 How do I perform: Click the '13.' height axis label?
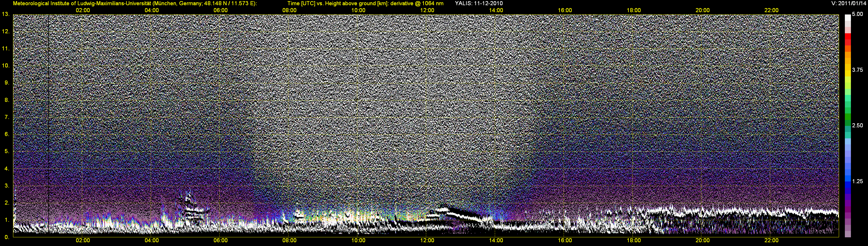tap(6, 14)
